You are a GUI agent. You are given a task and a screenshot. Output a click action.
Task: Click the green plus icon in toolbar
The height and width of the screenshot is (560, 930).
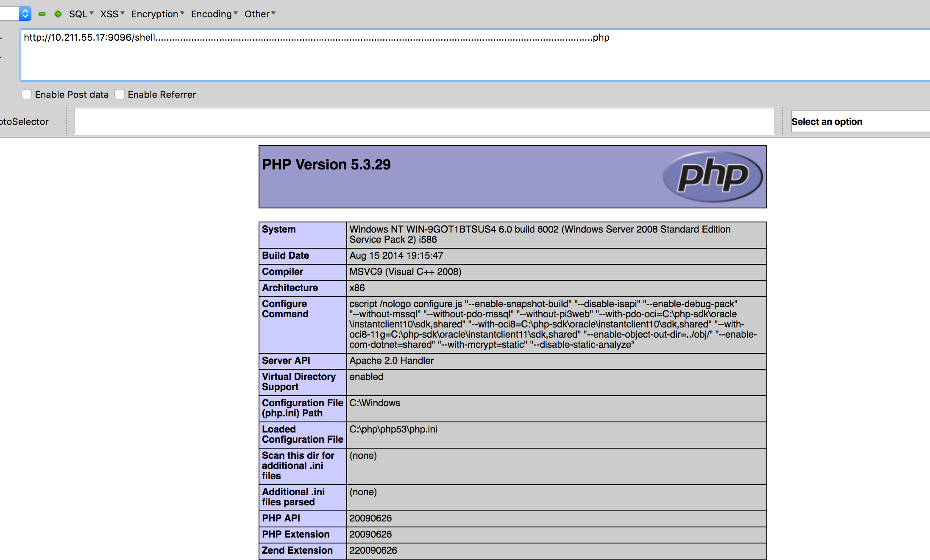click(x=58, y=14)
